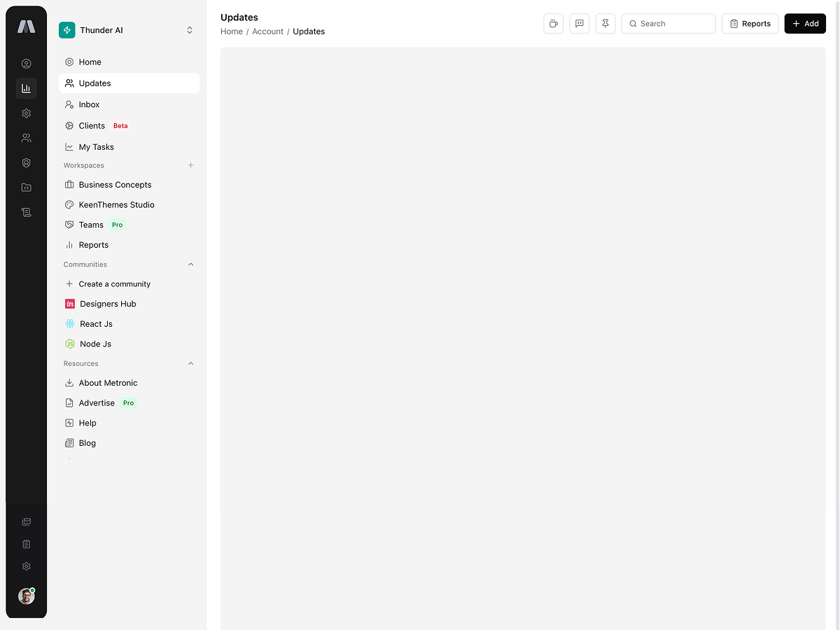Select My Tasks in sidebar menu
The height and width of the screenshot is (630, 840).
click(x=96, y=147)
